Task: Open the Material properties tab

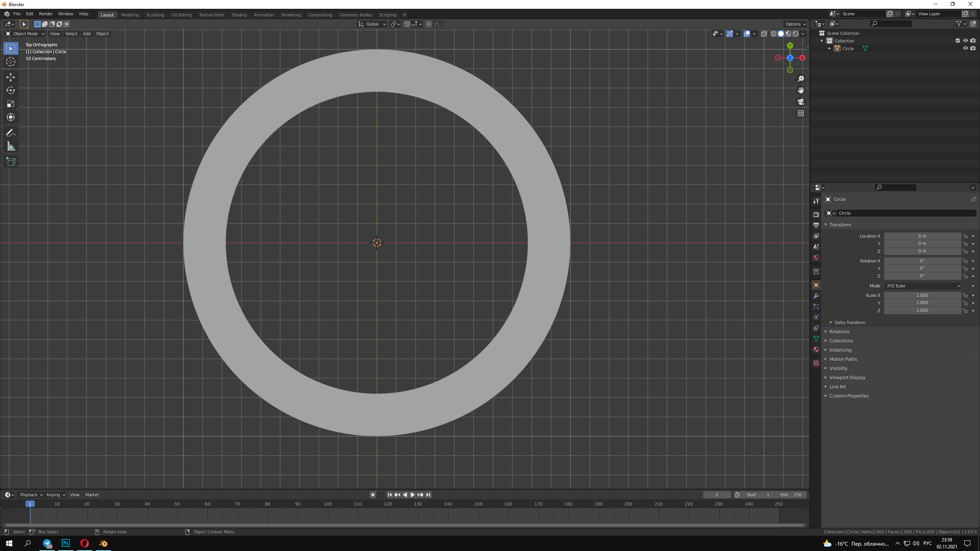Action: [x=816, y=349]
